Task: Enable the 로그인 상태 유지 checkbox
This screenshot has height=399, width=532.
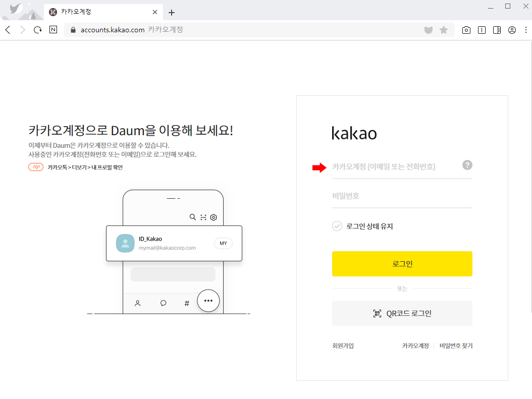Action: [337, 226]
